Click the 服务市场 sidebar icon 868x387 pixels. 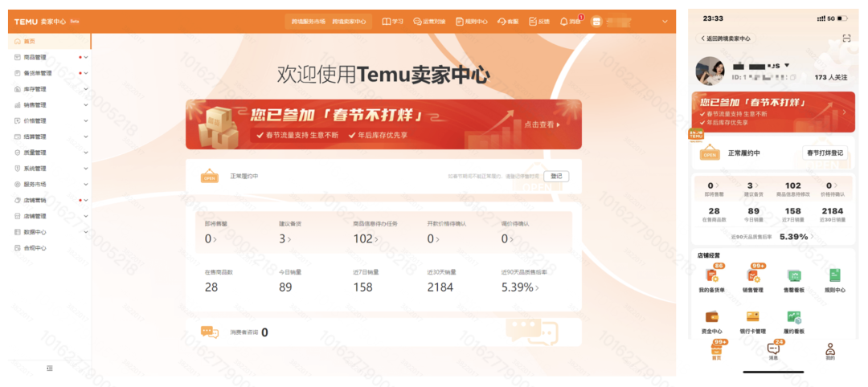18,185
